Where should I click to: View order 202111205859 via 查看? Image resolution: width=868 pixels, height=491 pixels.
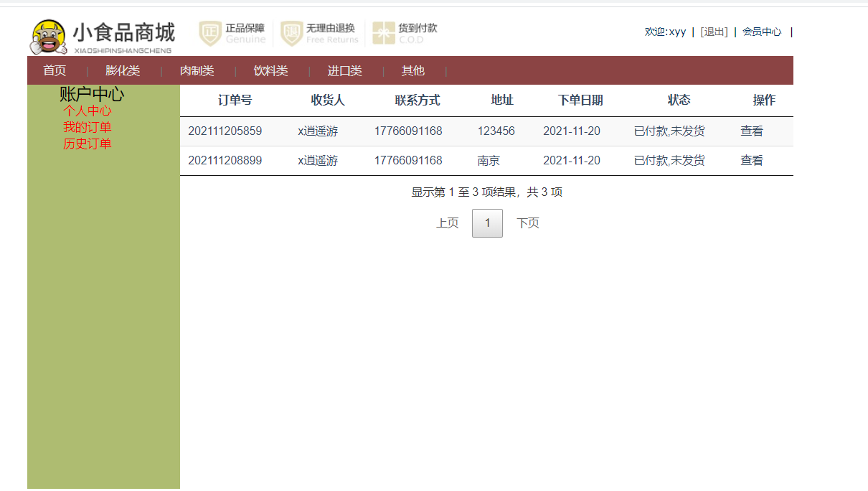coord(752,131)
